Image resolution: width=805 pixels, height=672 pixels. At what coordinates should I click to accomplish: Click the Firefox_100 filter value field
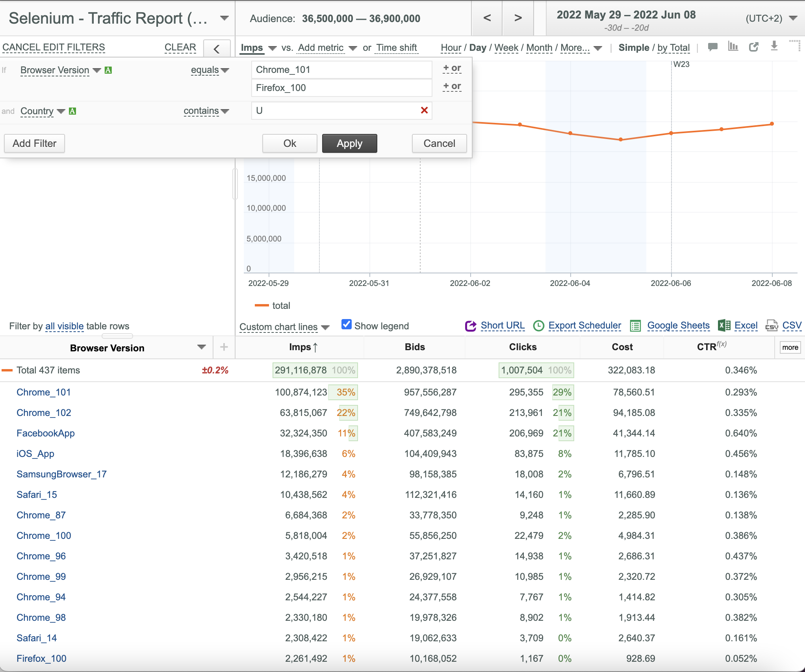[341, 88]
